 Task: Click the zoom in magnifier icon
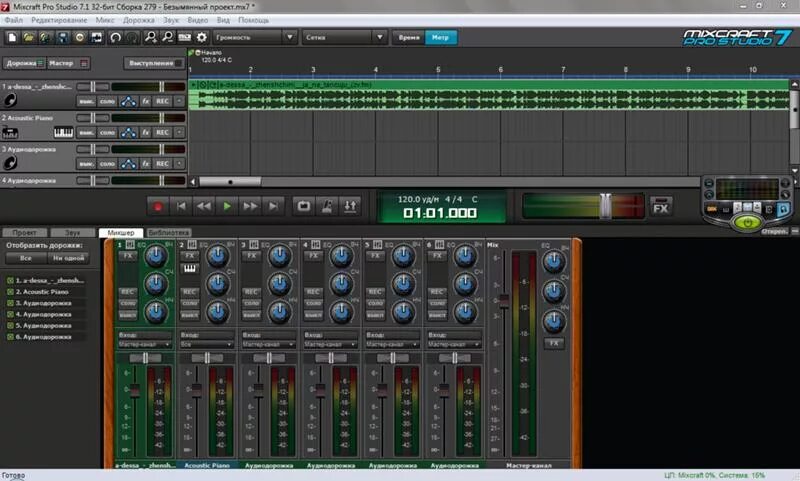tap(151, 37)
